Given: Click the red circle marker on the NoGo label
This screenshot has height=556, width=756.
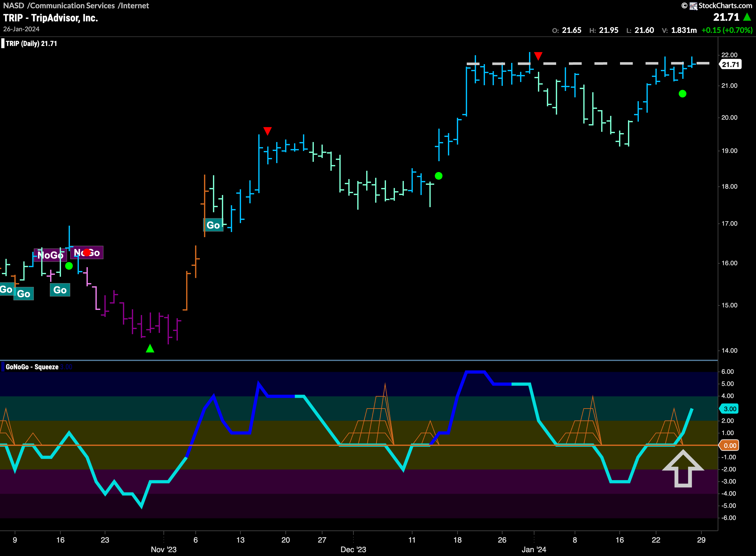Looking at the screenshot, I should click(x=87, y=252).
